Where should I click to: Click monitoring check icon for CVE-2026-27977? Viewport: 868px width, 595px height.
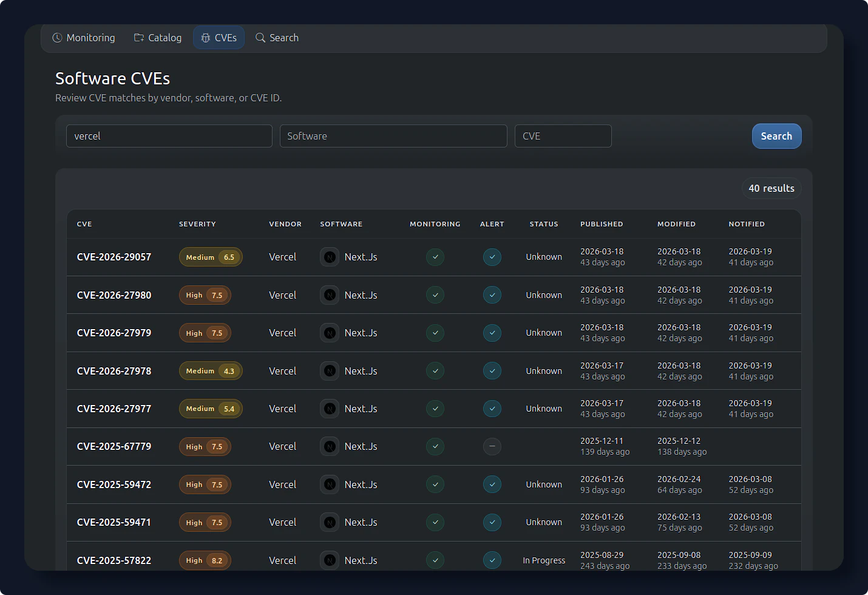(435, 409)
